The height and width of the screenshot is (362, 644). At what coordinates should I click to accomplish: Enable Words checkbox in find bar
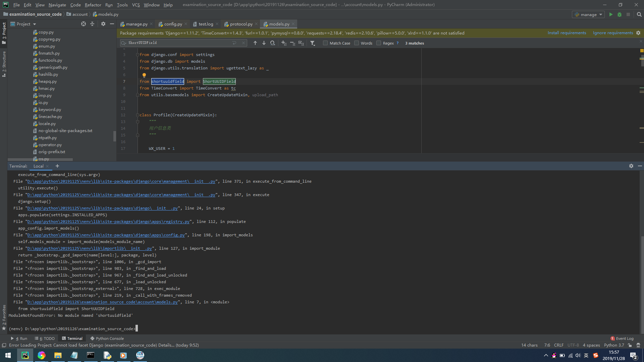pos(357,43)
